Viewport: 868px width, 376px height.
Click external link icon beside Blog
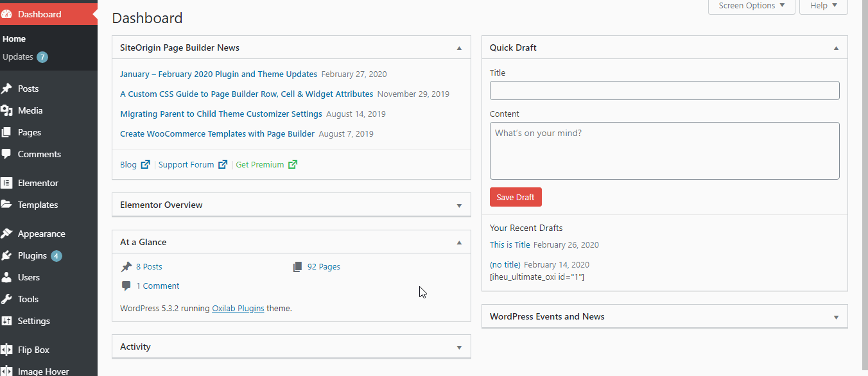point(146,164)
